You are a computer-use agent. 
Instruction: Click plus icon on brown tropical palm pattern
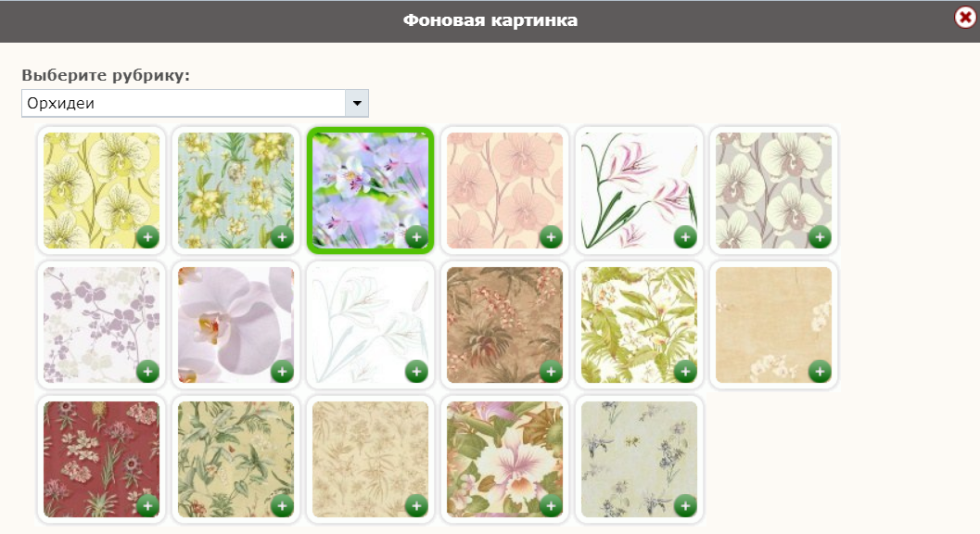click(551, 372)
